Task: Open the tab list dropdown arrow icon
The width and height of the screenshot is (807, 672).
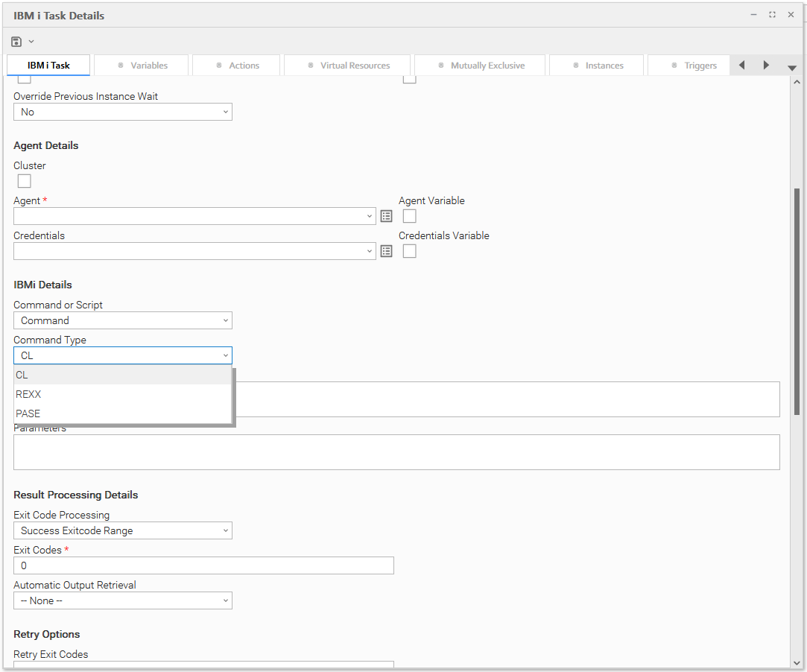Action: point(792,67)
